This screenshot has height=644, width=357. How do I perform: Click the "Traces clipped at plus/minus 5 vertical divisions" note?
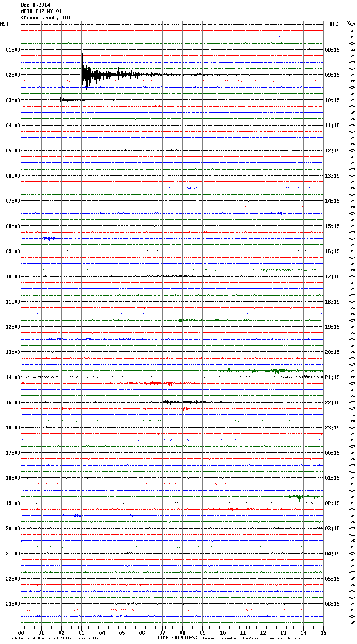254,639
